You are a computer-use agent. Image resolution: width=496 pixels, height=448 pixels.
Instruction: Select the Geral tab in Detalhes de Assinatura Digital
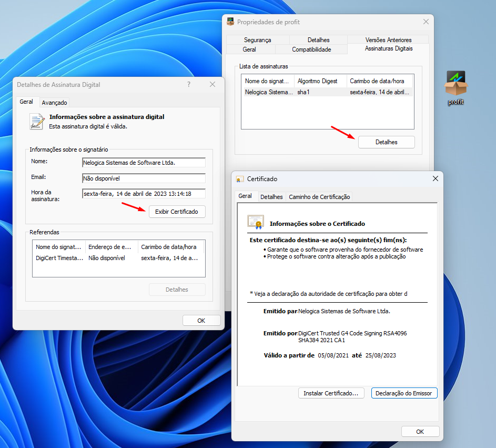(26, 102)
